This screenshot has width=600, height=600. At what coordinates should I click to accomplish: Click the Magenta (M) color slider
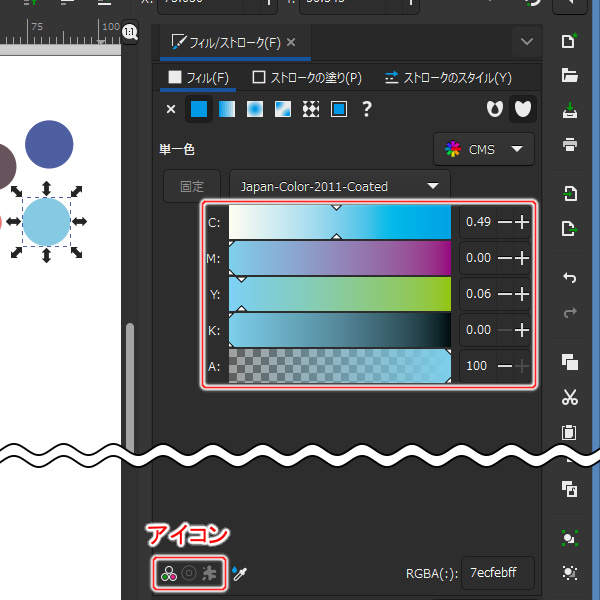click(x=340, y=258)
